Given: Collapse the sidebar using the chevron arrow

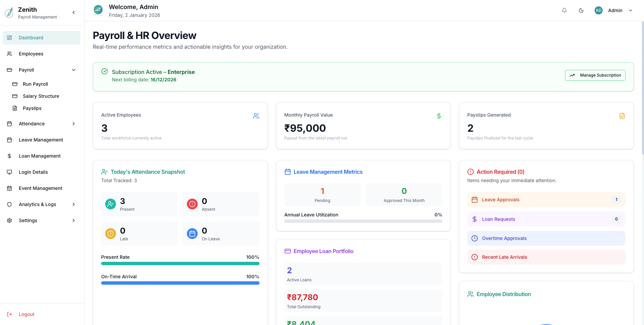Looking at the screenshot, I should (x=74, y=12).
